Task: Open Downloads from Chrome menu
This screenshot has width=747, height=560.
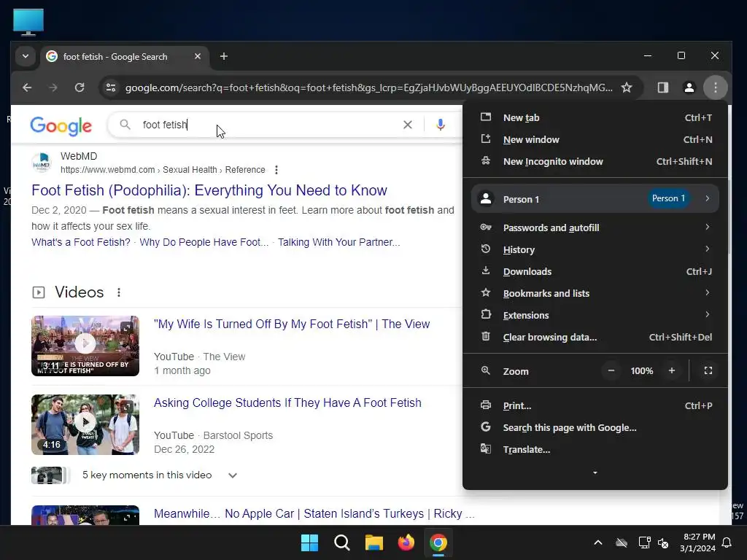Action: pos(595,271)
